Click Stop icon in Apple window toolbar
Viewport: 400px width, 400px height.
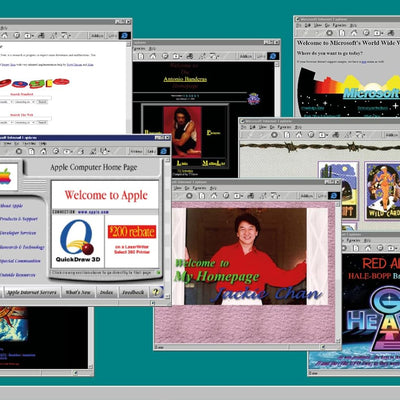click(19, 151)
